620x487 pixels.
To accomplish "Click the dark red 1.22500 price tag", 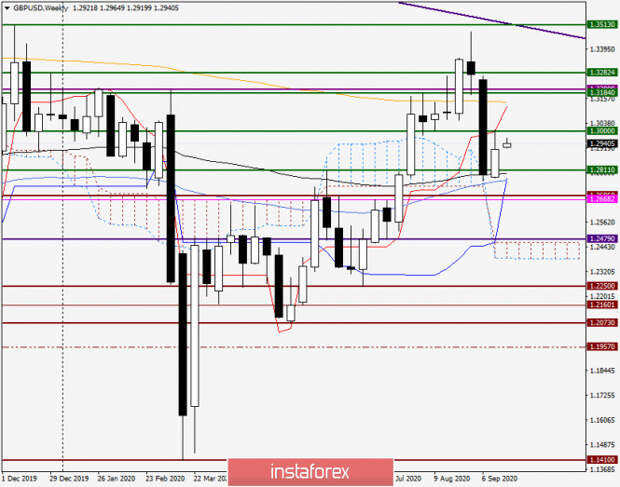I will point(602,286).
